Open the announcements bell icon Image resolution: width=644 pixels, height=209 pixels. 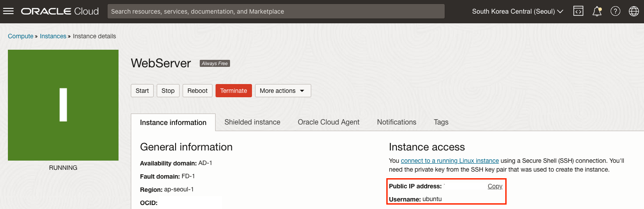tap(597, 11)
